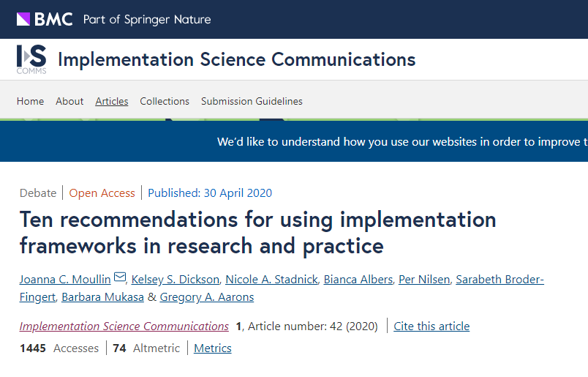Open author link Per Nilsen
Viewport: 588px width, 377px height.
(x=424, y=280)
